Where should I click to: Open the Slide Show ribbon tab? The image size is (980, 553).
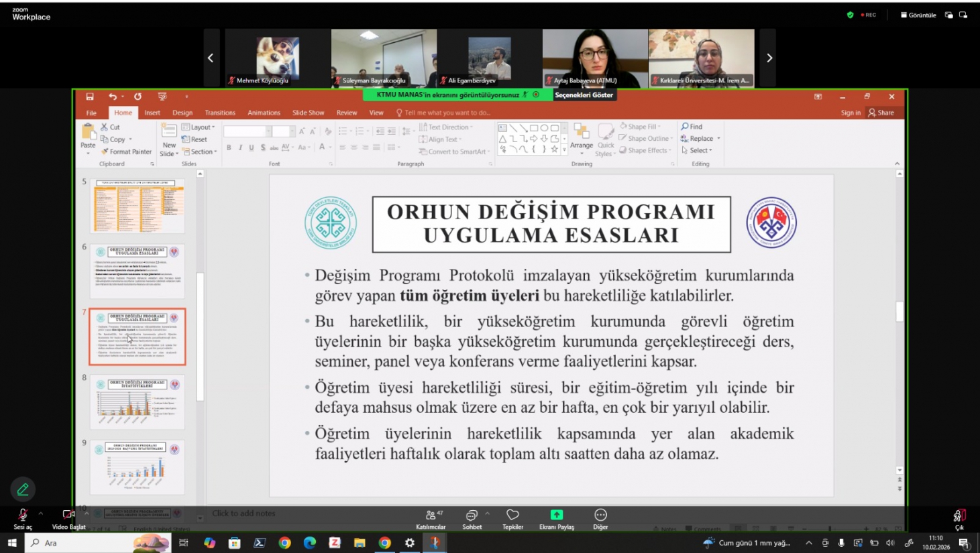(308, 113)
